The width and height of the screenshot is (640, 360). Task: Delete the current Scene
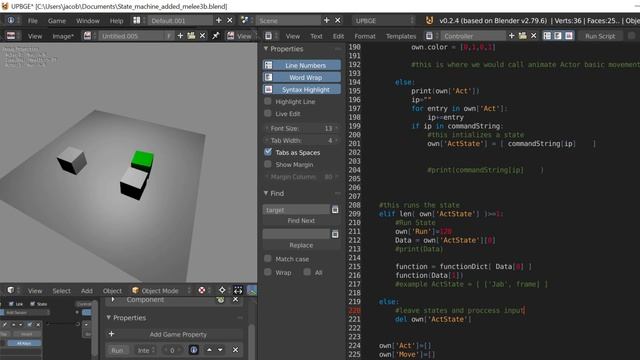coord(338,20)
